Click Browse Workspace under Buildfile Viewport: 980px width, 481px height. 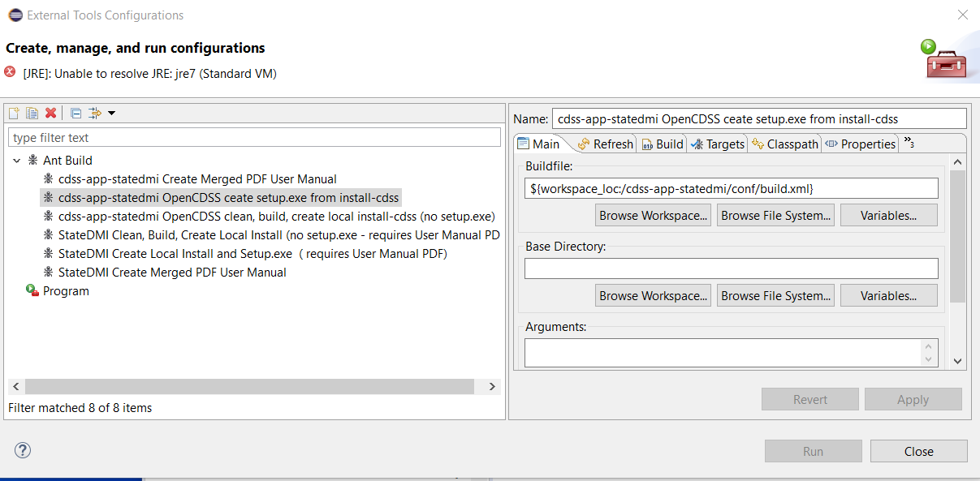653,215
